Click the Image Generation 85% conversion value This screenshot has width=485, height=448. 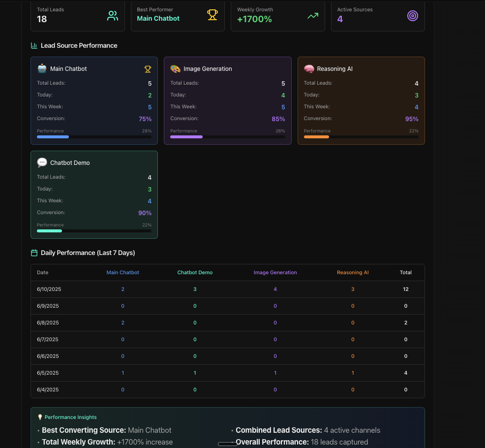coord(278,119)
